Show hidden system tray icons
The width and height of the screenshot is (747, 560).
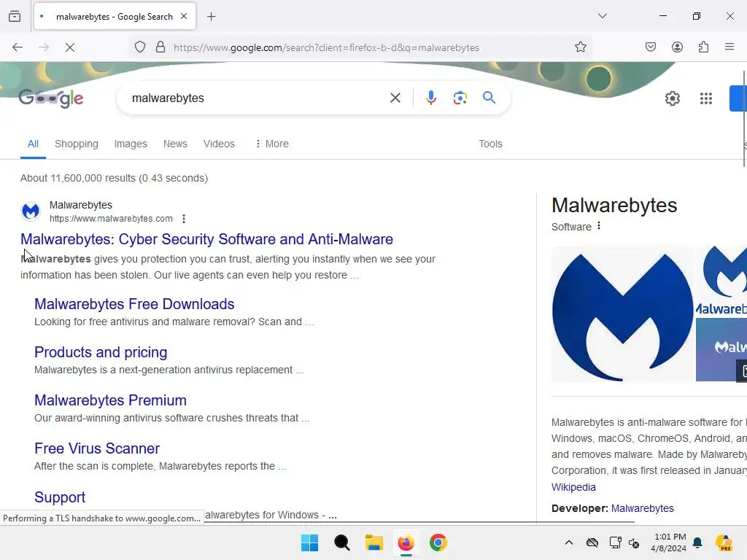click(x=569, y=542)
